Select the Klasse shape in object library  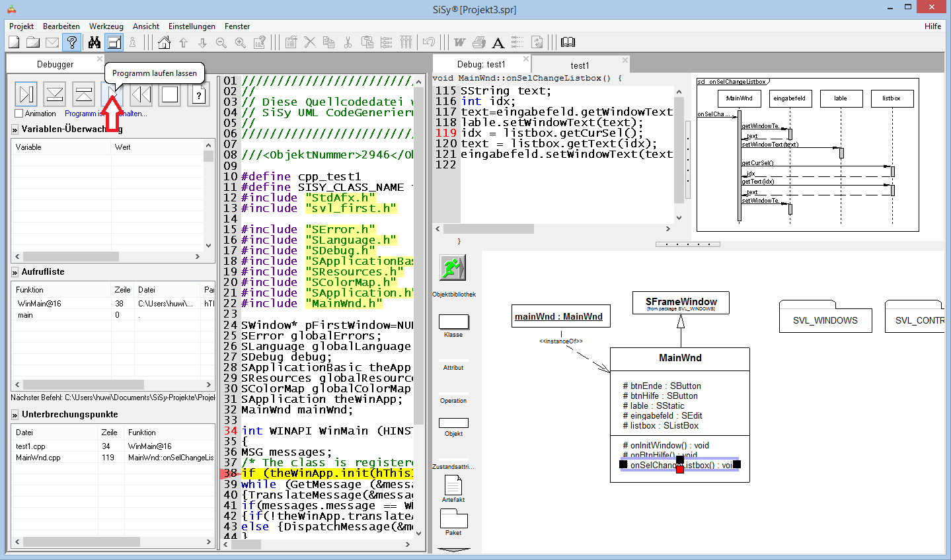point(453,322)
